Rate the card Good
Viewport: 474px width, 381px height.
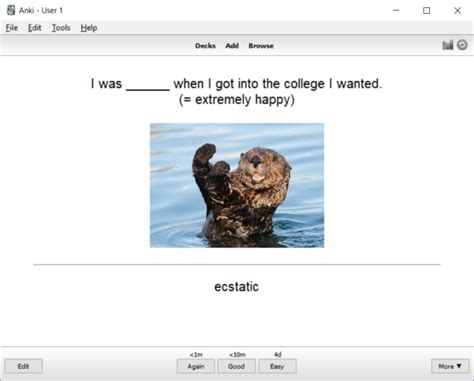coord(236,366)
